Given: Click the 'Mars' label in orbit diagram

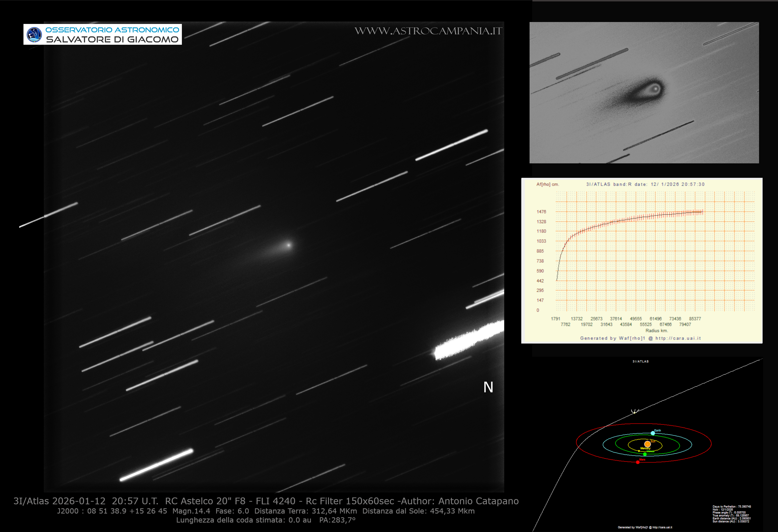Looking at the screenshot, I should (643, 459).
